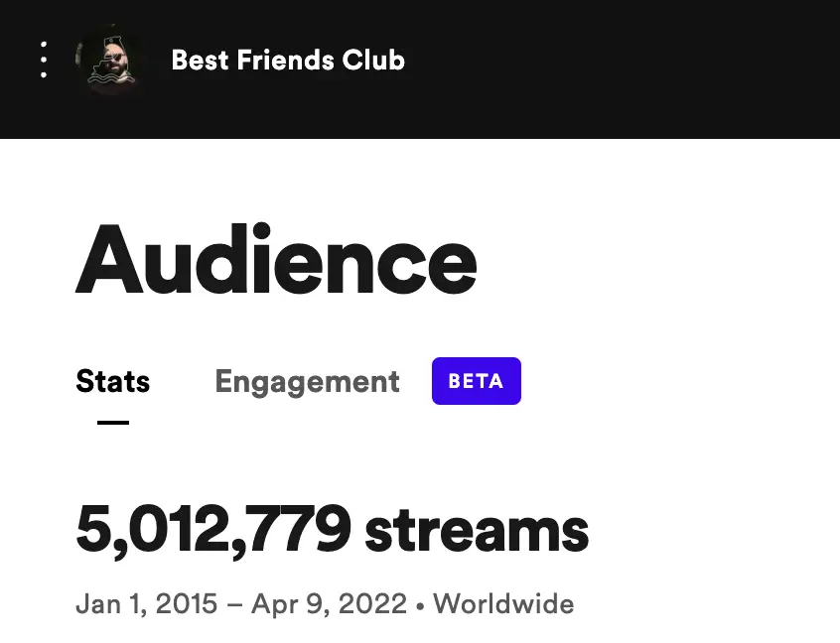
Task: Click the bottom dot of the menu icon
Action: (x=44, y=74)
